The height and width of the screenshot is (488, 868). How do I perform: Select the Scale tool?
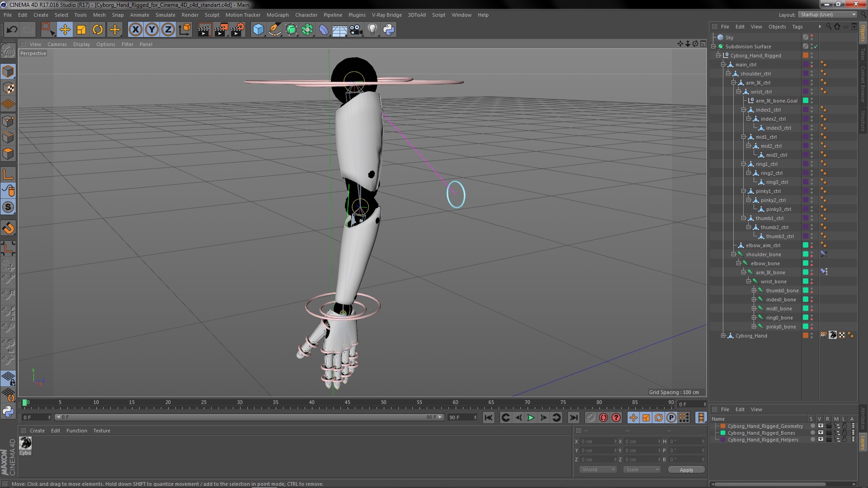pyautogui.click(x=81, y=30)
